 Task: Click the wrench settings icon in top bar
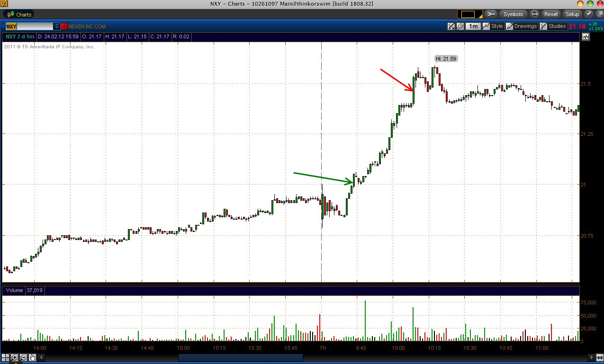491,14
